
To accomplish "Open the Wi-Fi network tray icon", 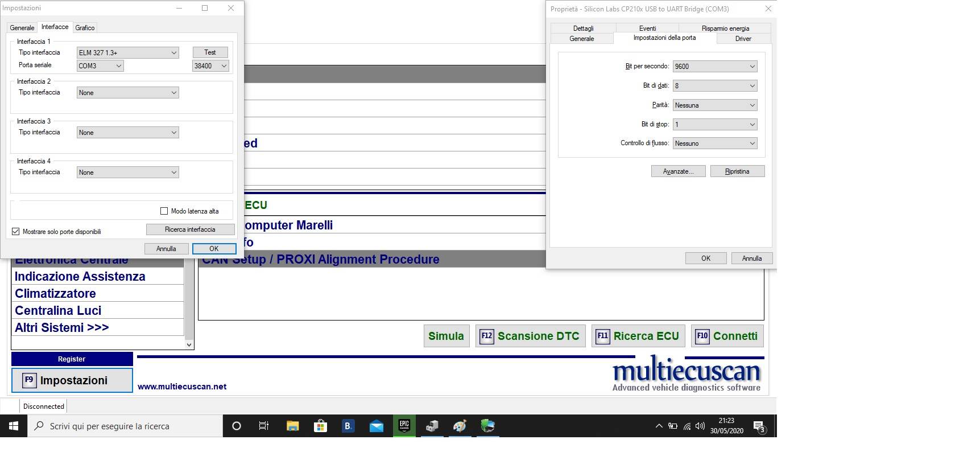I will (687, 426).
